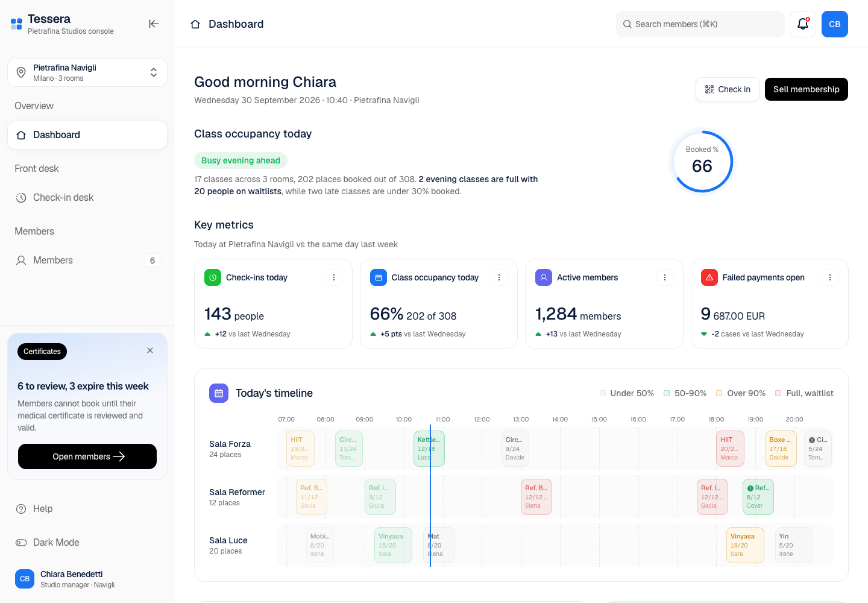Viewport: 868px width, 603px height.
Task: Collapse the sidebar with the arrow icon
Action: click(154, 24)
